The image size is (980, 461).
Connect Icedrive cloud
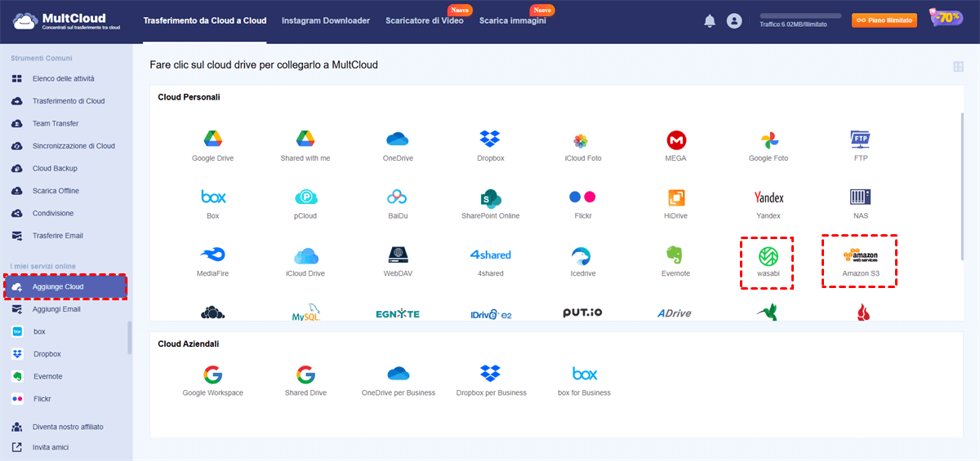tap(582, 262)
